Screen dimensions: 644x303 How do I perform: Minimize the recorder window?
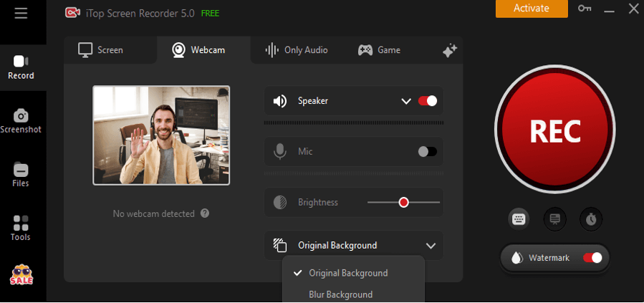click(609, 9)
